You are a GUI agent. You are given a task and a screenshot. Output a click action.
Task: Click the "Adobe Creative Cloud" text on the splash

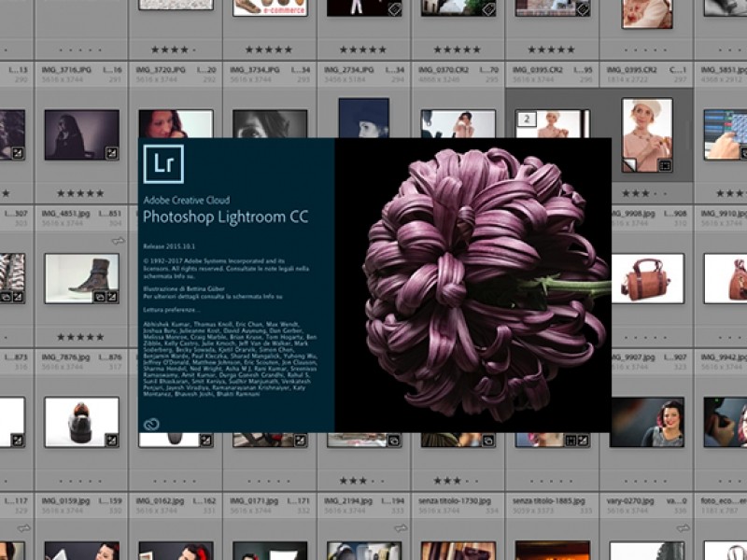coord(186,200)
